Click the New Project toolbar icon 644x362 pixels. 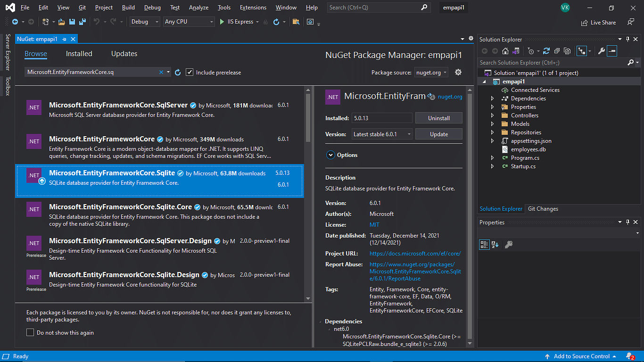[x=45, y=22]
